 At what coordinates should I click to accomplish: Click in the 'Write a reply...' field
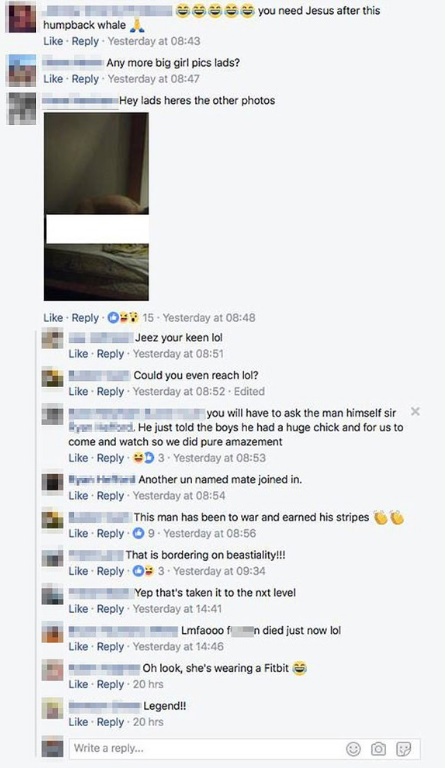click(206, 748)
